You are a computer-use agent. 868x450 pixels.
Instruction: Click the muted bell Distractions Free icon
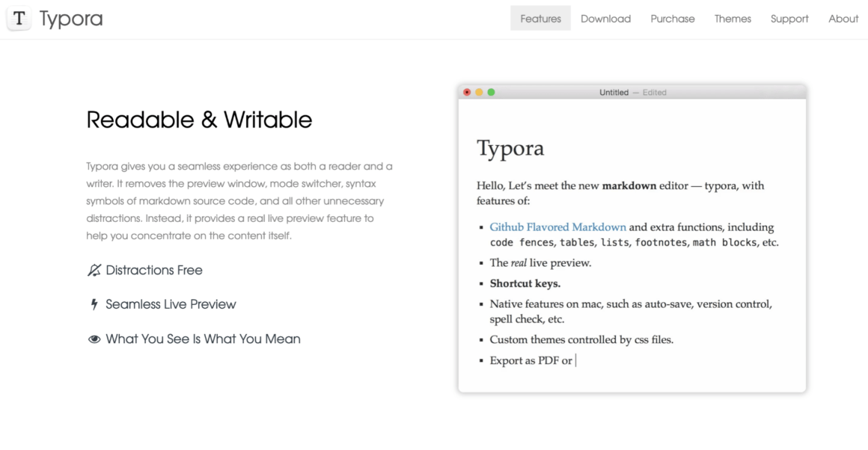(94, 271)
